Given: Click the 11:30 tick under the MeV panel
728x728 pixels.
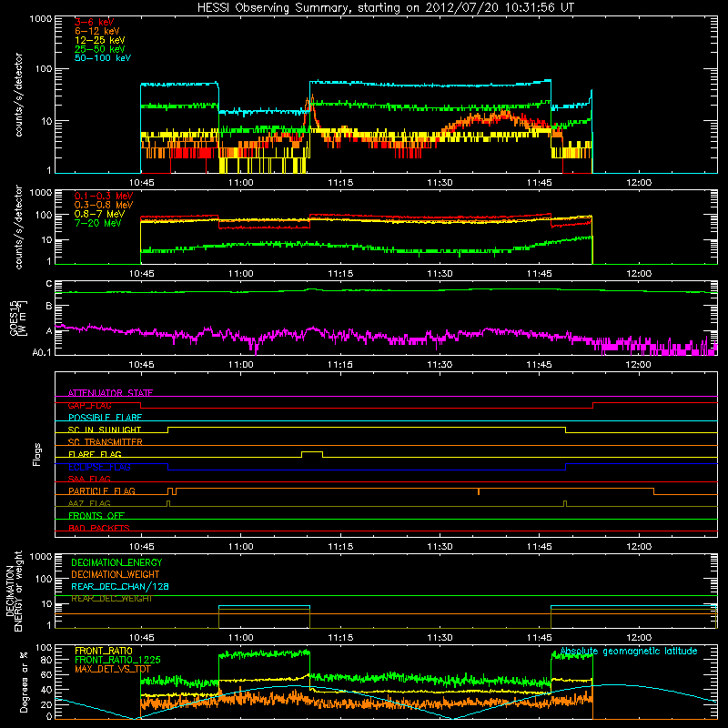Looking at the screenshot, I should [440, 274].
